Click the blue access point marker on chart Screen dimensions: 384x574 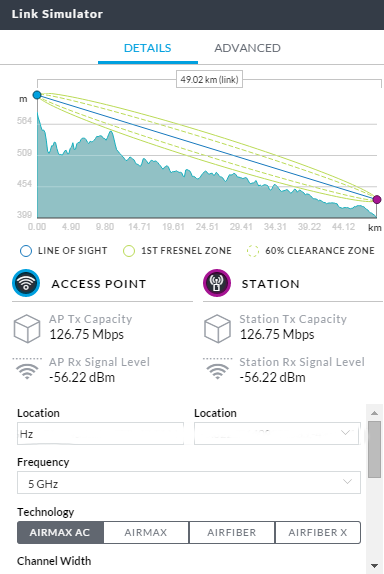pyautogui.click(x=37, y=95)
